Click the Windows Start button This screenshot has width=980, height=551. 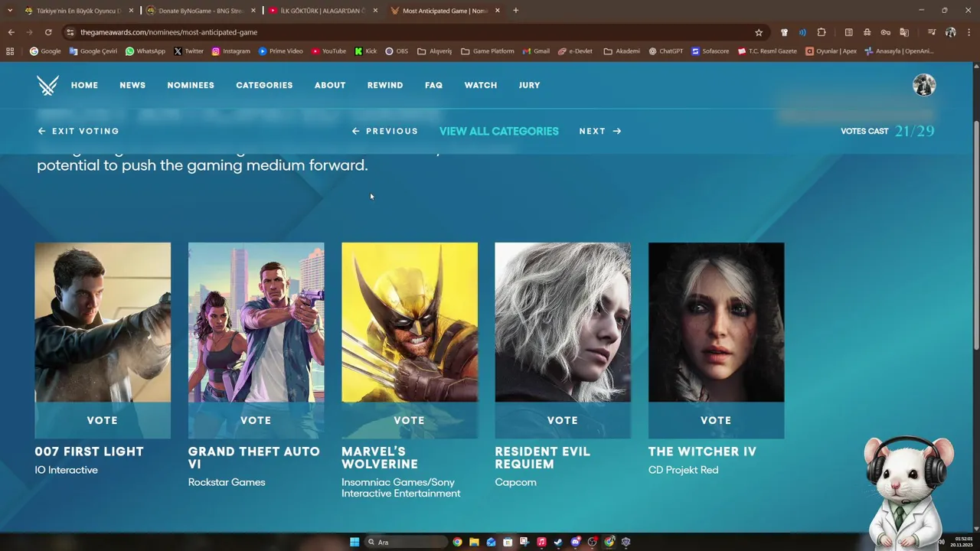[354, 542]
